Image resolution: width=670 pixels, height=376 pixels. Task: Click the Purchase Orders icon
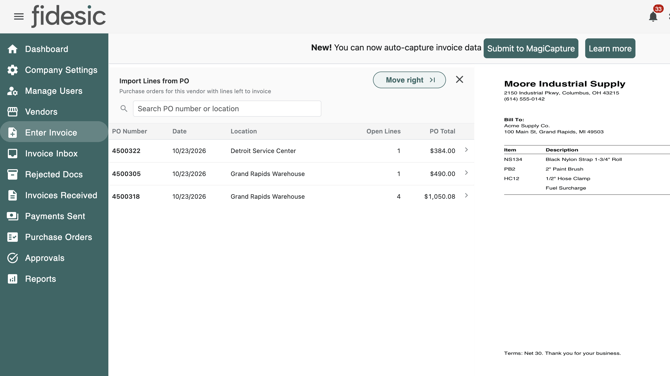[12, 237]
